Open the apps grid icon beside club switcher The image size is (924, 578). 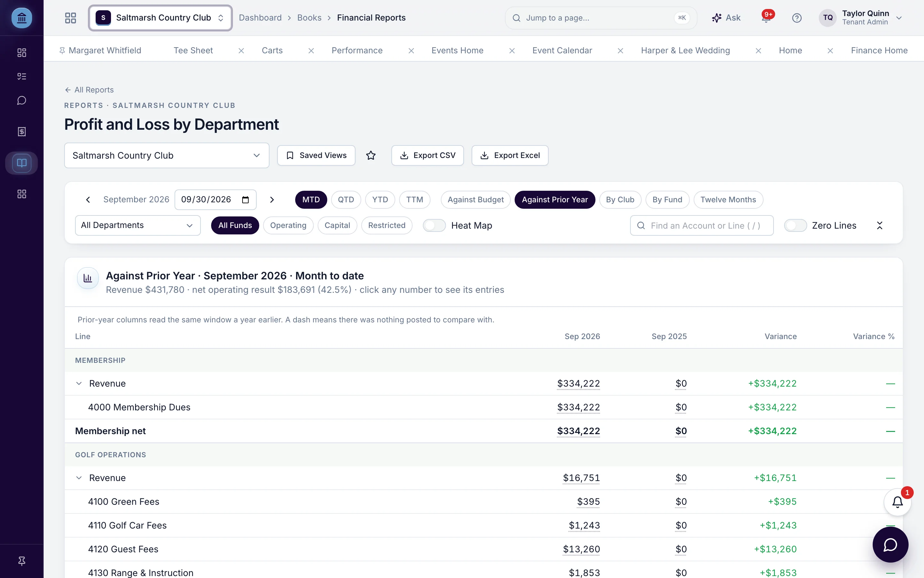click(71, 18)
